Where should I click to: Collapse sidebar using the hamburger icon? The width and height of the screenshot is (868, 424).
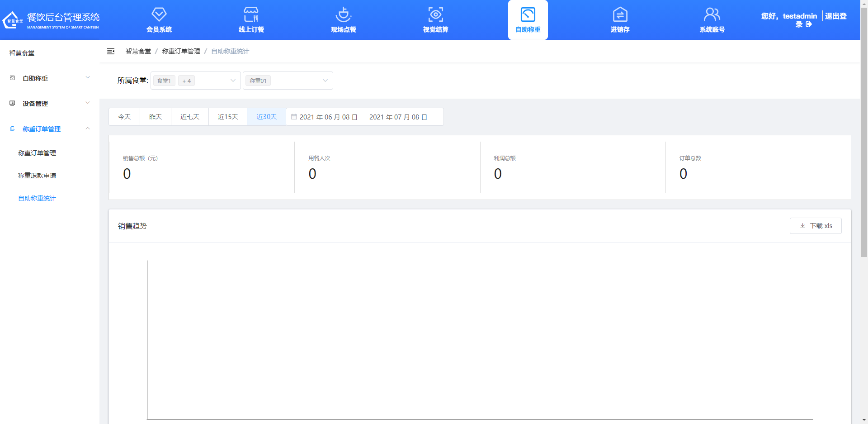click(111, 51)
